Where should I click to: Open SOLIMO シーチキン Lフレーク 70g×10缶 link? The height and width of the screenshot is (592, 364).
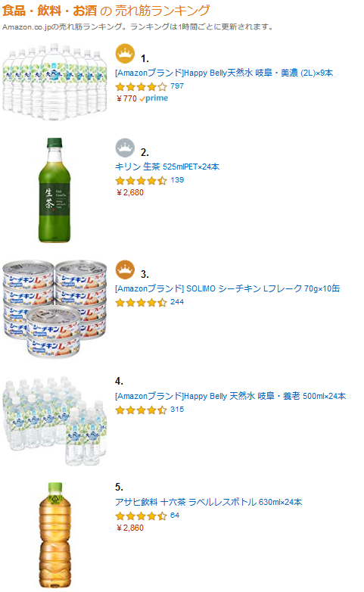click(227, 288)
